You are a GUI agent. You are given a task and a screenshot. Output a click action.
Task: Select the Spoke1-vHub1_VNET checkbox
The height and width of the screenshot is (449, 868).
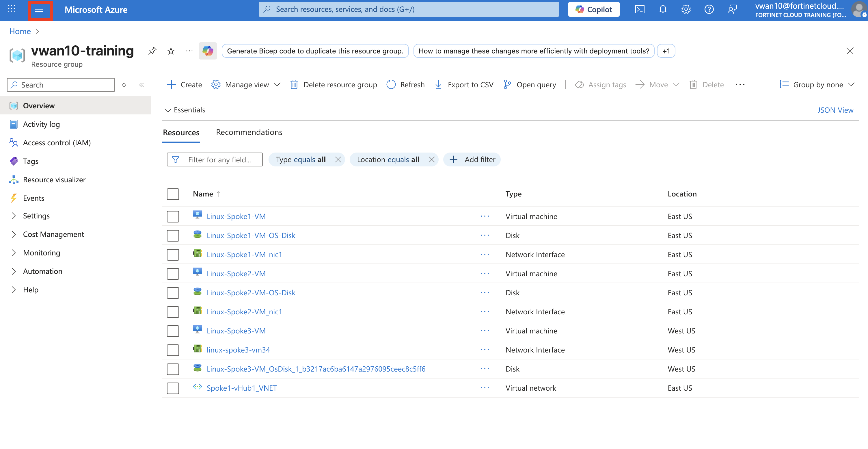click(173, 388)
